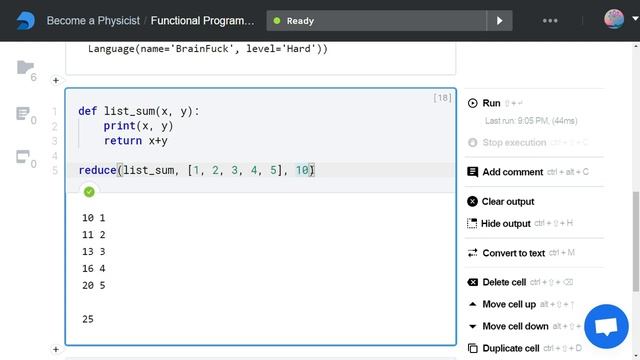Screen dimensions: 640x360
Task: Click the Stop execution entry
Action: click(514, 142)
